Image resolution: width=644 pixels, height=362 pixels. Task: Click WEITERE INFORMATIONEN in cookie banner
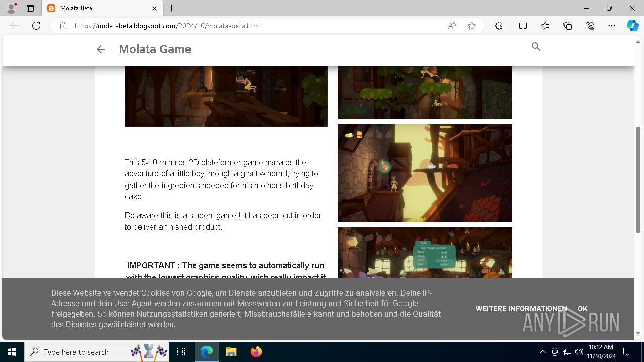coord(521,309)
